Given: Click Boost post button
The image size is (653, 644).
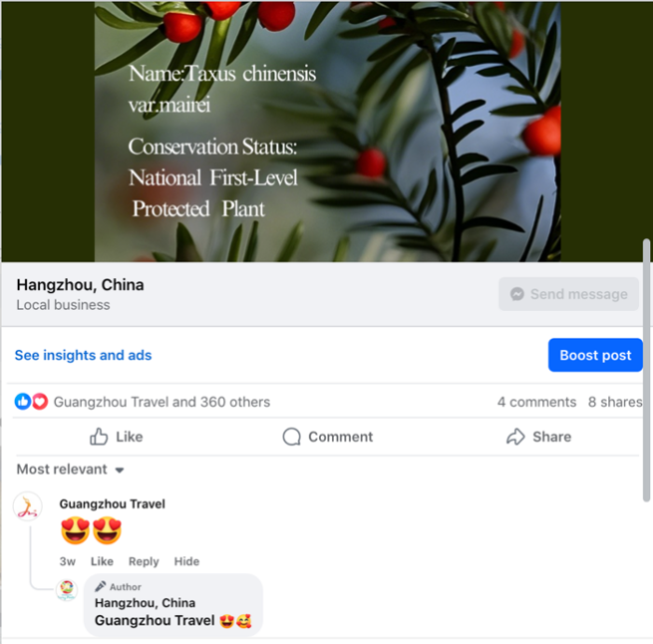Looking at the screenshot, I should pos(595,355).
